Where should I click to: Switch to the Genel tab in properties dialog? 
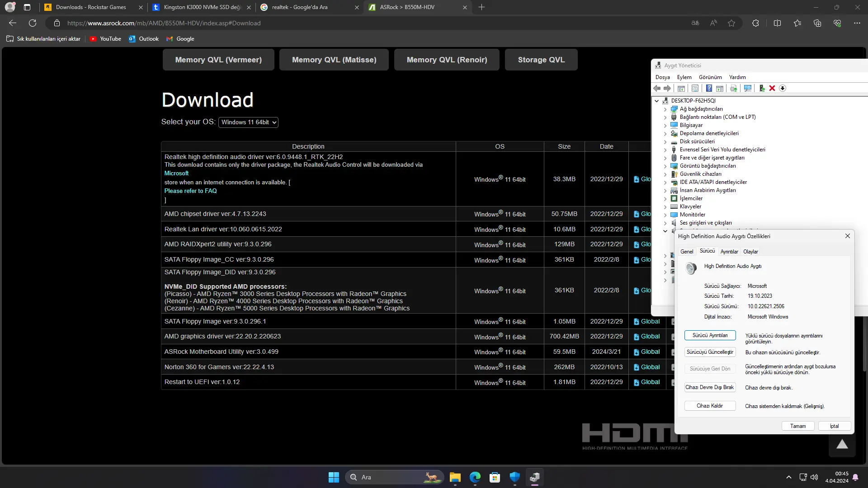pyautogui.click(x=687, y=252)
